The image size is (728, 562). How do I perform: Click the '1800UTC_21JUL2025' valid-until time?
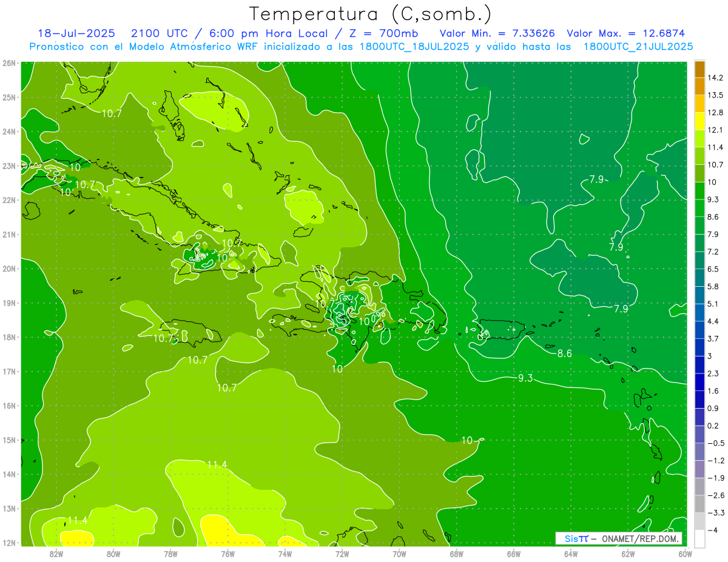638,47
